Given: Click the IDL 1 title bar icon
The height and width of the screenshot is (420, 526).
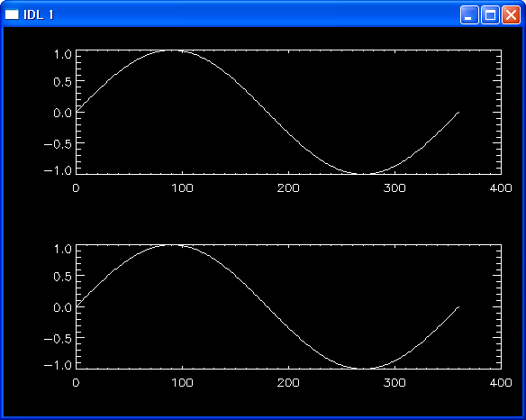Looking at the screenshot, I should coord(12,14).
